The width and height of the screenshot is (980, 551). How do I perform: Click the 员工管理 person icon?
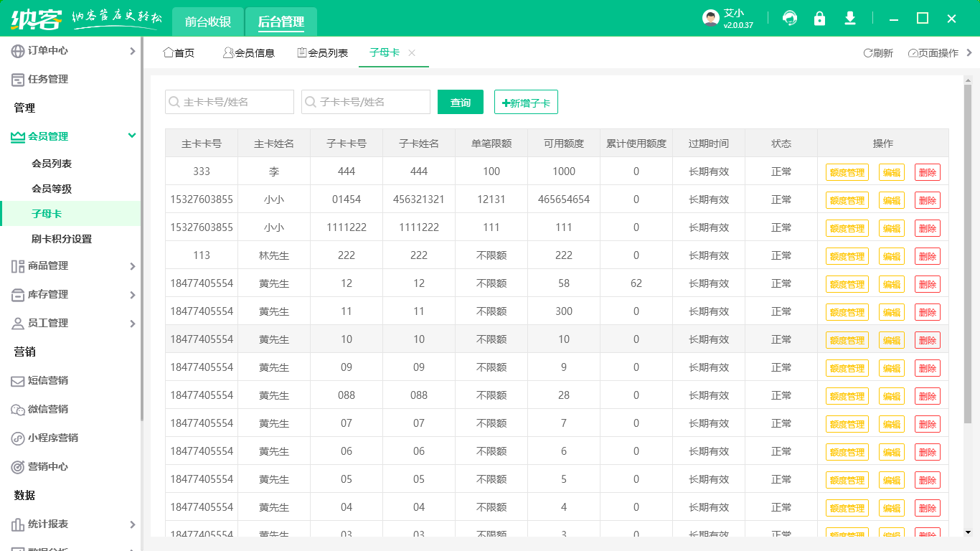[18, 324]
